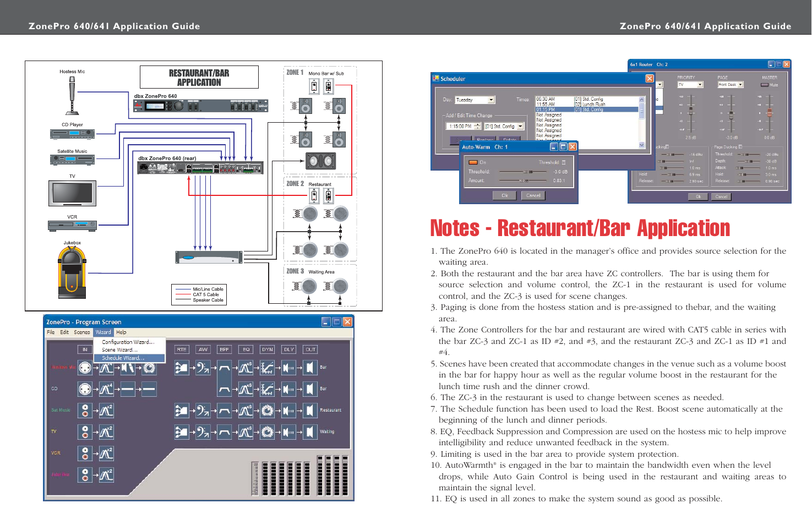
Task: Open the Restaurant zone bandpass filter module
Action: coord(225,411)
